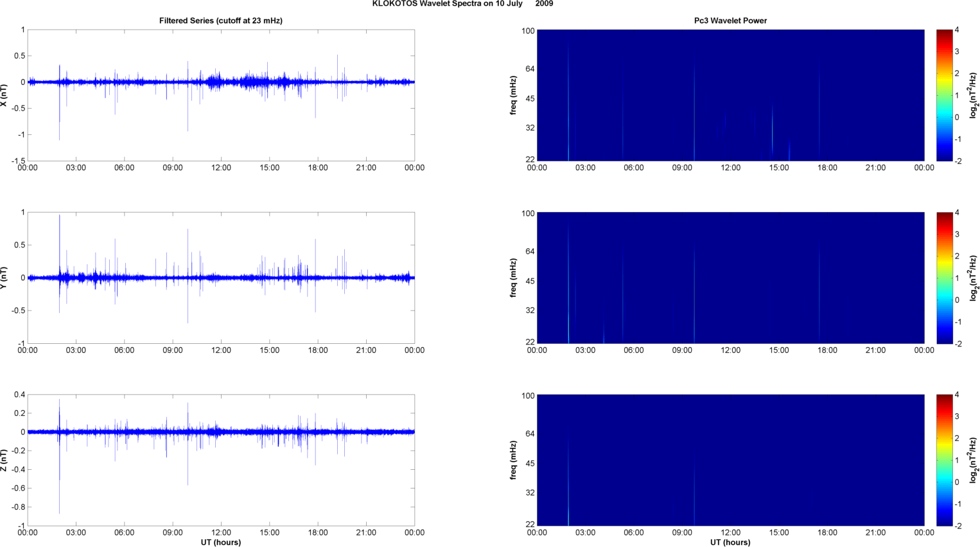The image size is (980, 547).
Task: Click the log2(nT²/Hz) label beside the Y spectrum colorbar
Action: (974, 278)
